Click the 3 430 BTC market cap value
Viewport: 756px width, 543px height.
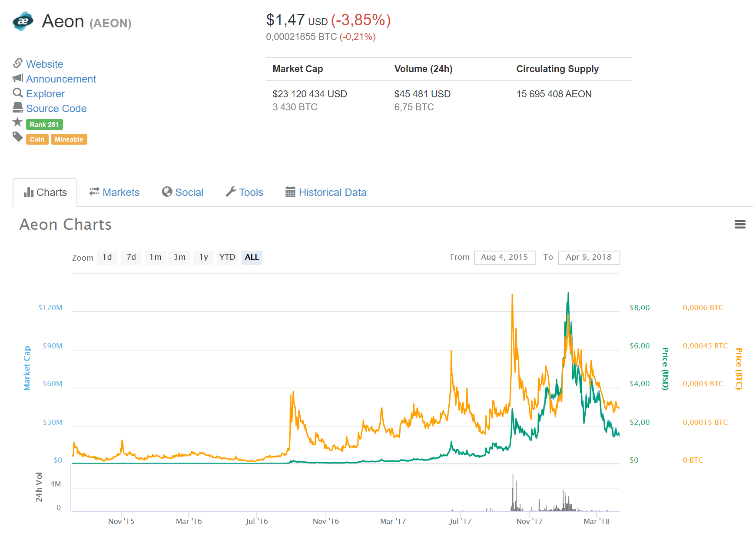click(x=295, y=107)
